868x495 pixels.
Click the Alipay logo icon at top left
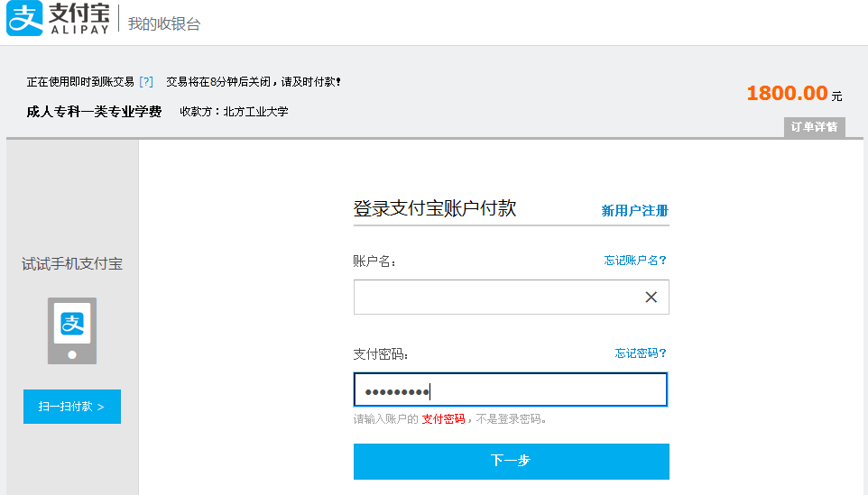click(x=24, y=19)
